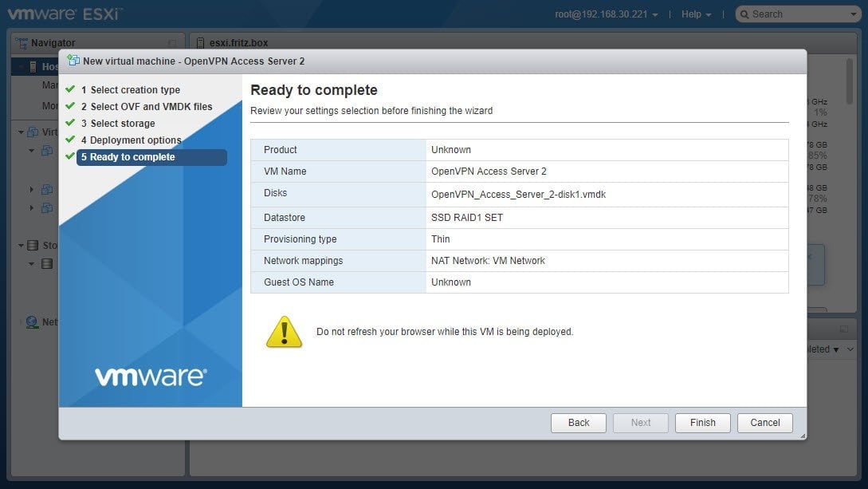Click the new virtual machine icon in the dialog title
The image size is (868, 489).
click(x=73, y=61)
